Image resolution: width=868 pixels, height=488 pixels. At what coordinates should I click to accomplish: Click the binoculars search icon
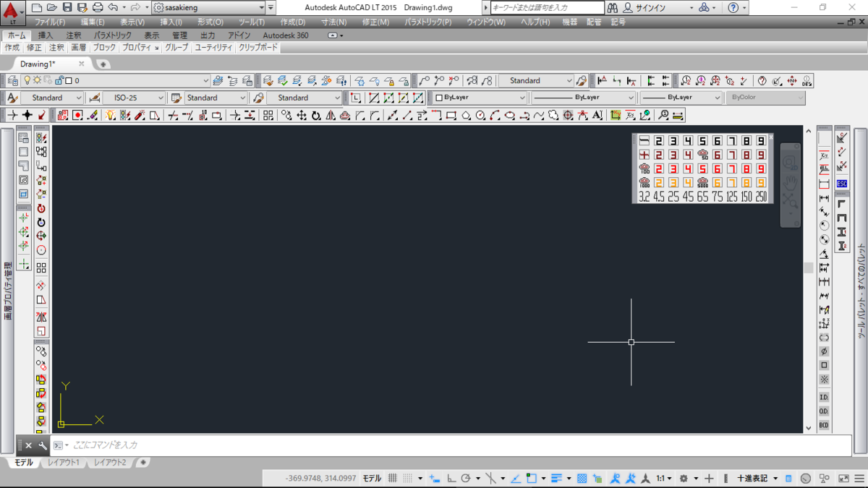point(613,7)
